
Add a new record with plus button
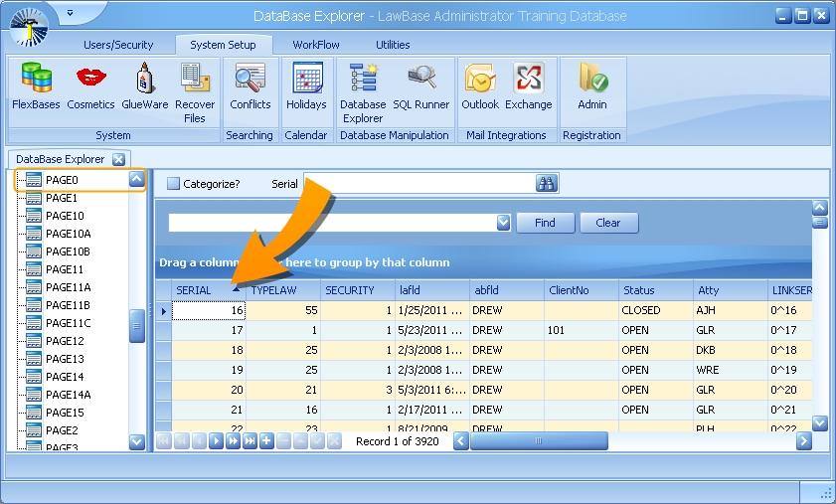click(266, 441)
